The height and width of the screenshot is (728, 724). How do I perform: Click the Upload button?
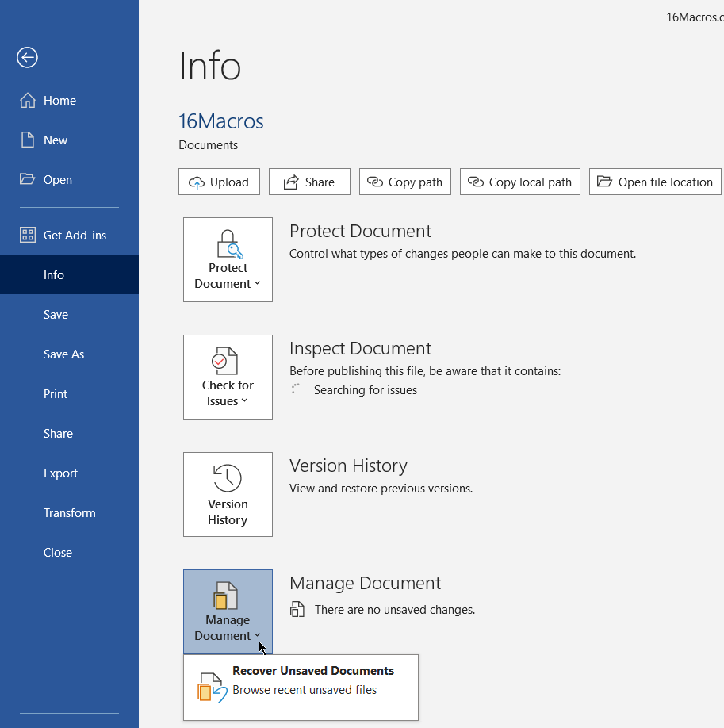click(219, 182)
